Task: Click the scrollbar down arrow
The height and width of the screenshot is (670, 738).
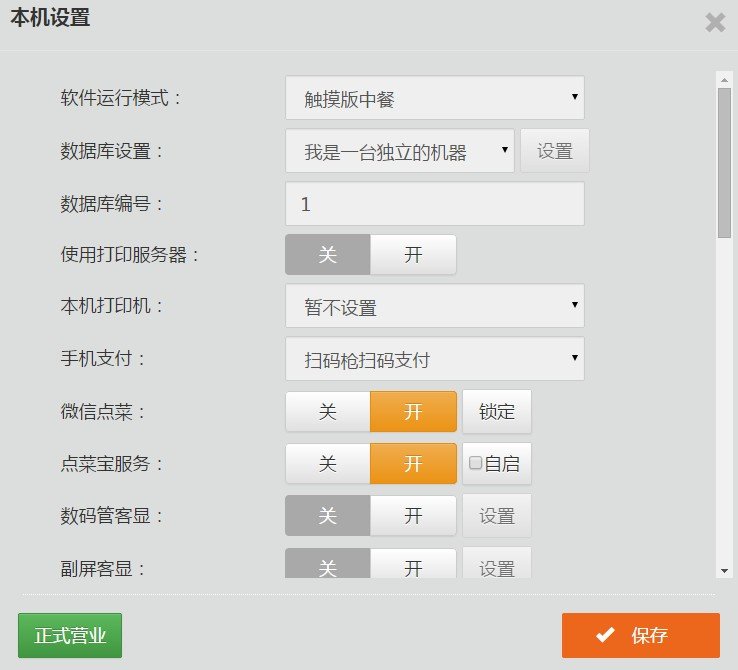Action: point(724,570)
